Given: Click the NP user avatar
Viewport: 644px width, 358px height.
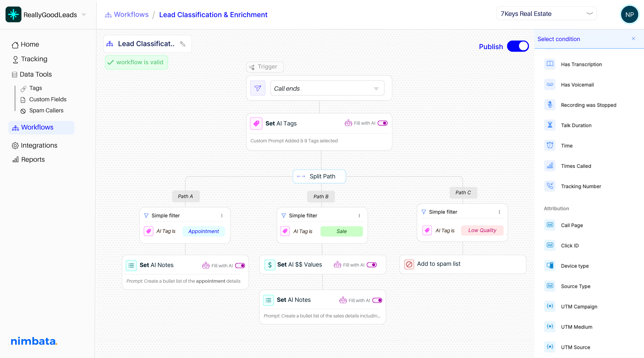Looking at the screenshot, I should click(x=629, y=15).
